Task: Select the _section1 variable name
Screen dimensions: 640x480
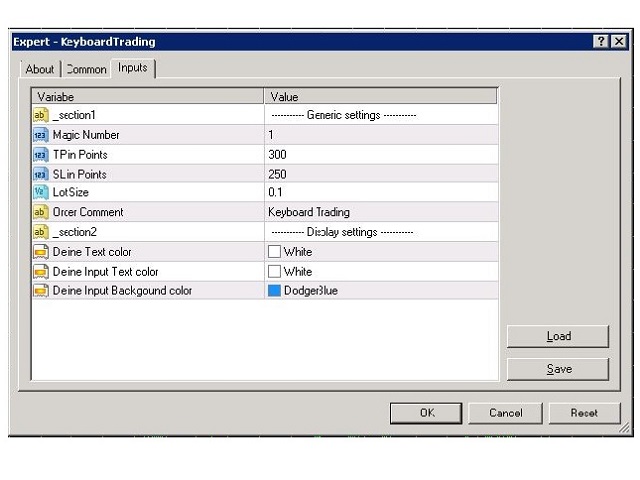Action: [x=74, y=115]
